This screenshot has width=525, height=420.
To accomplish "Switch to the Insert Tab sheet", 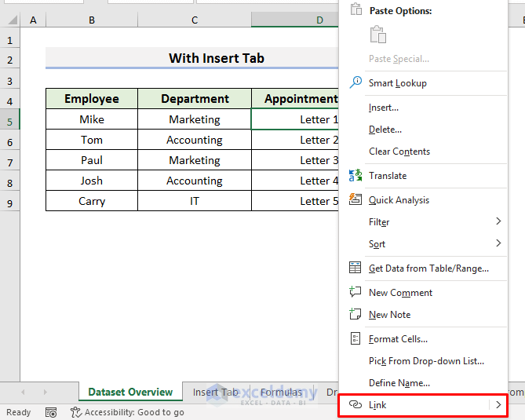I will pos(216,392).
